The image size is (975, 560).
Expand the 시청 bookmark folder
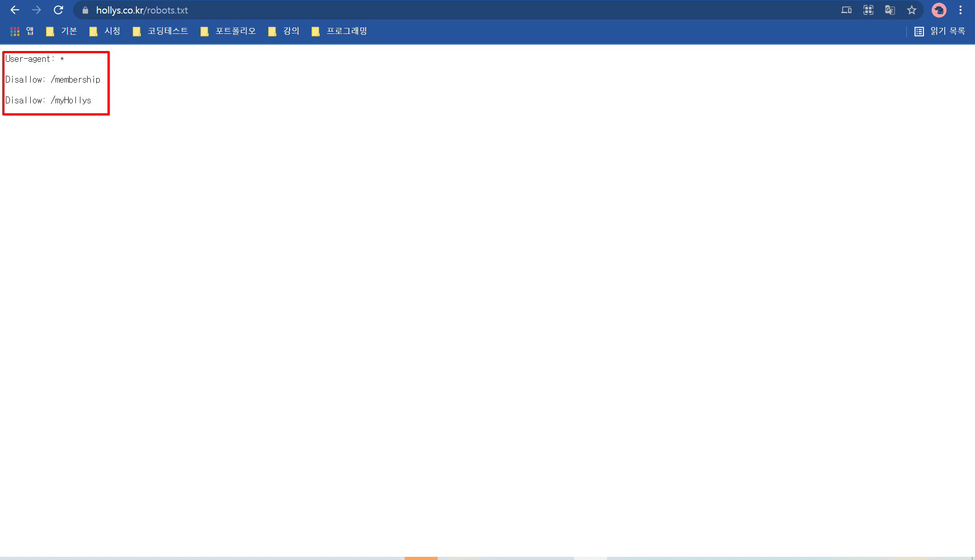pos(105,31)
